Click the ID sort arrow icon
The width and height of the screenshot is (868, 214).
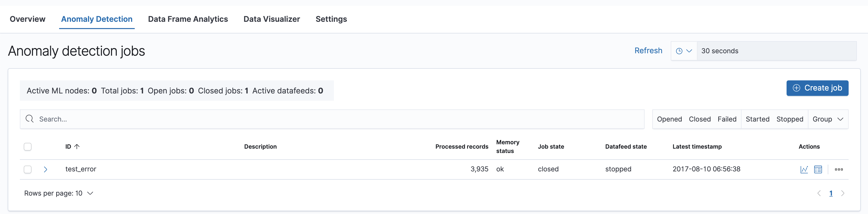coord(77,146)
